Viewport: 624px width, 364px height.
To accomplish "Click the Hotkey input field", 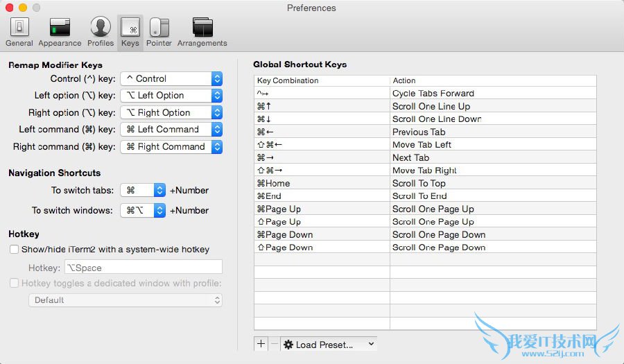I will click(144, 268).
